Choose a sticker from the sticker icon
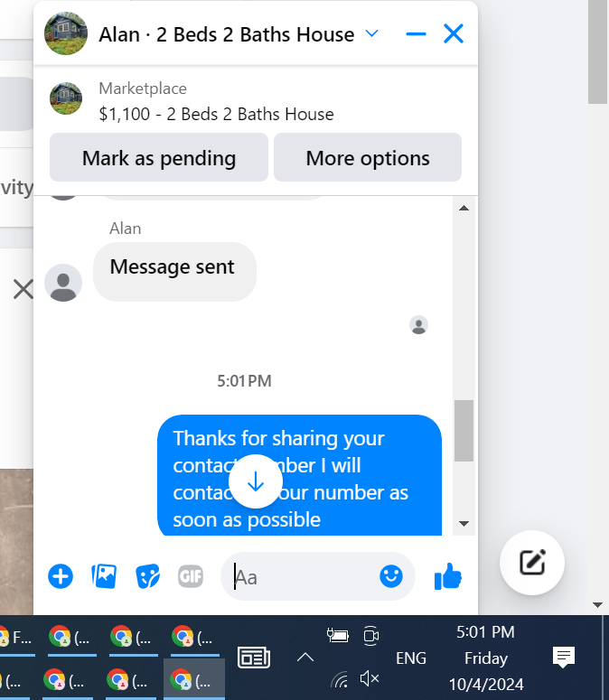Viewport: 609px width, 700px height. [147, 576]
